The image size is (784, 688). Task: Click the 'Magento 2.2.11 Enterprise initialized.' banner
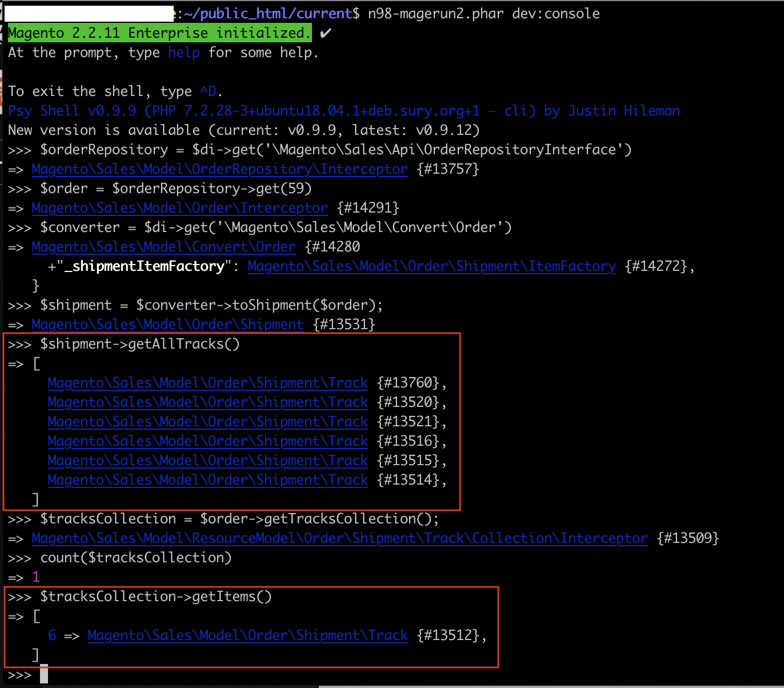point(160,33)
